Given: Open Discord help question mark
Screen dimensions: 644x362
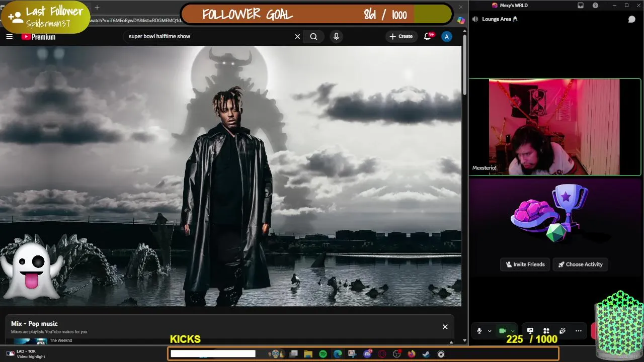Looking at the screenshot, I should coord(596,6).
